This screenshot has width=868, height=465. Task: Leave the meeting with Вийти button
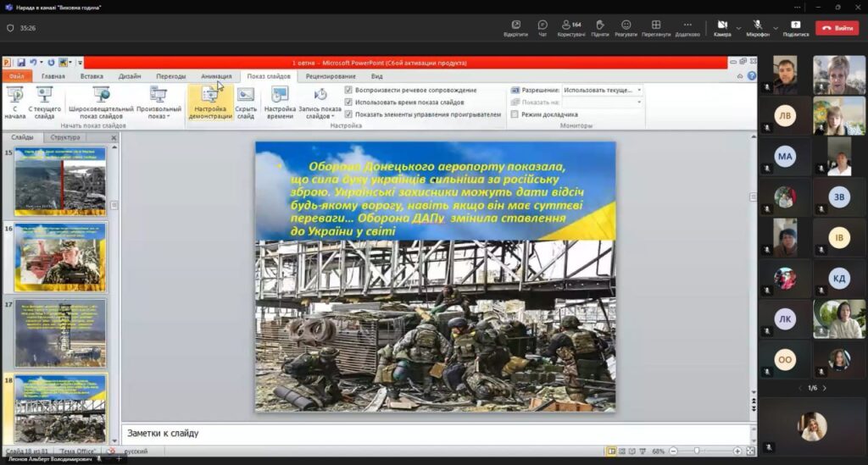click(x=837, y=28)
